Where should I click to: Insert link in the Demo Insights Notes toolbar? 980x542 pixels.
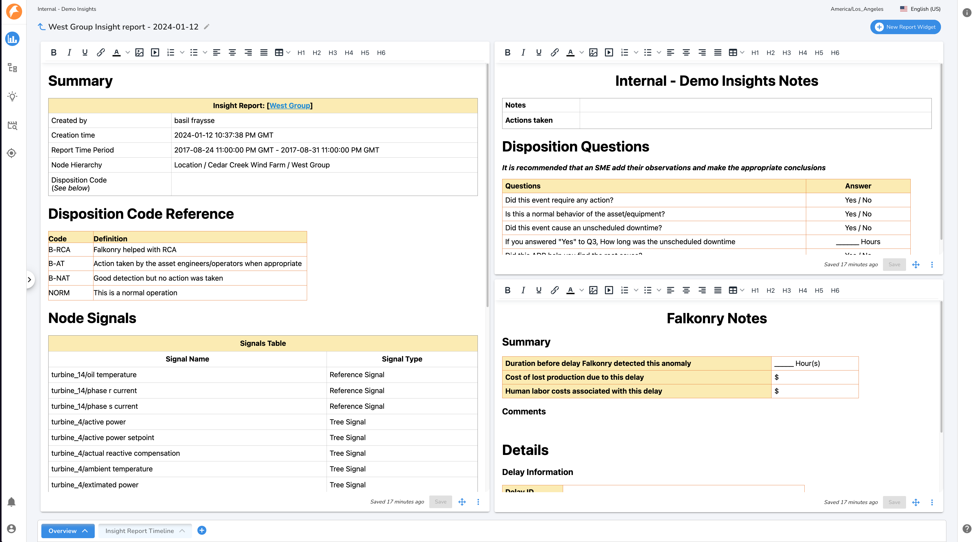coord(554,52)
